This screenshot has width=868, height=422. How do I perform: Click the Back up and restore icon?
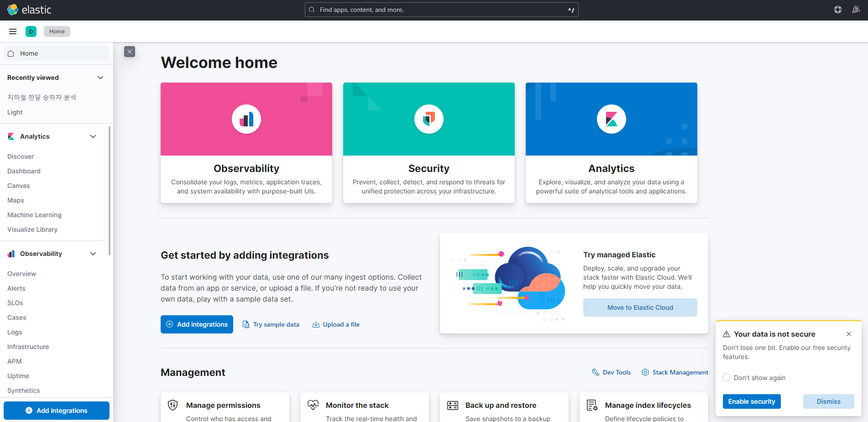click(453, 405)
